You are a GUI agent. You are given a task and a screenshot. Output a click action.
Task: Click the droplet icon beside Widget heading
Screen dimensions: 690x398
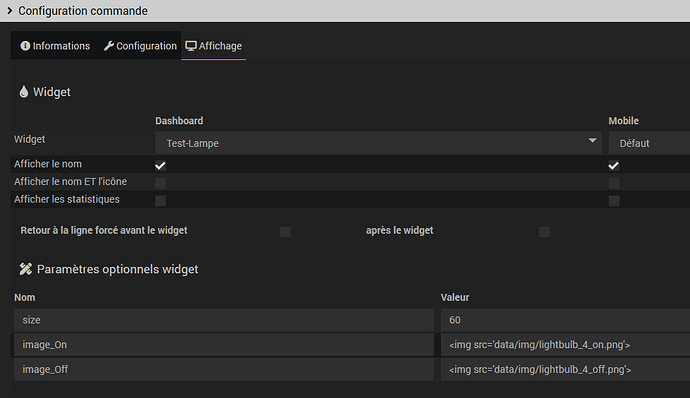pyautogui.click(x=24, y=92)
